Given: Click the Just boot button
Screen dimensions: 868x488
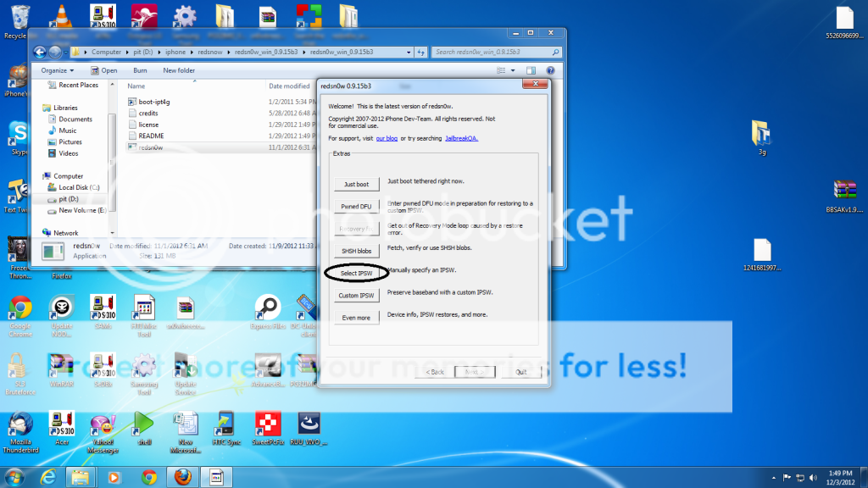Looking at the screenshot, I should (357, 184).
